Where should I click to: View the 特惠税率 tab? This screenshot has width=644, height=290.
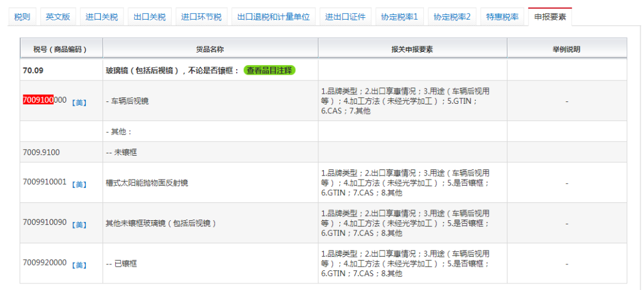point(502,17)
